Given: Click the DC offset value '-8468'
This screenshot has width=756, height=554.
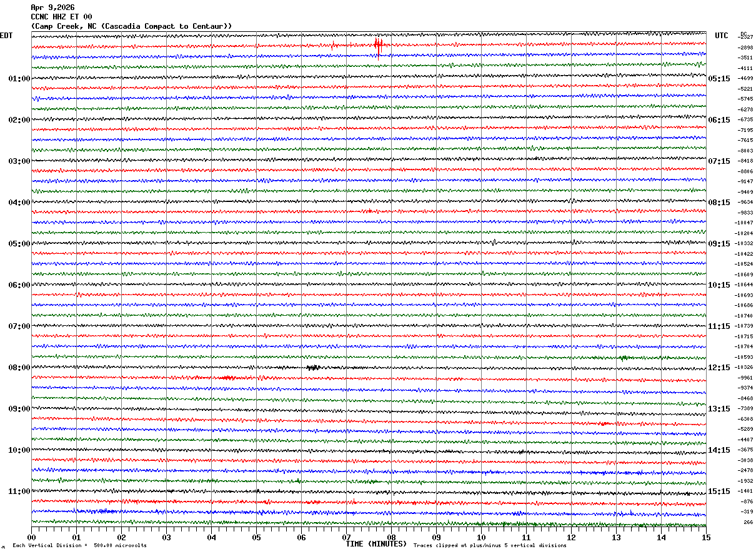Looking at the screenshot, I should point(745,398).
